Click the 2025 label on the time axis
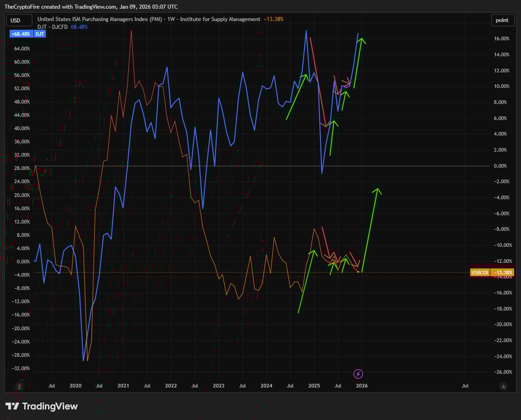Screen dimensions: 521x420 [314, 386]
